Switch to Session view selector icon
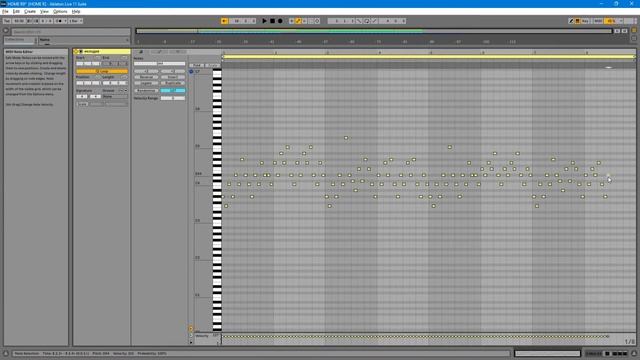 point(634,38)
